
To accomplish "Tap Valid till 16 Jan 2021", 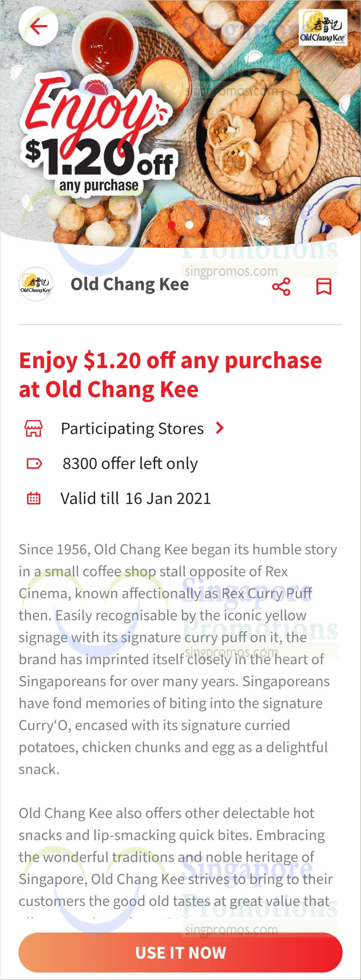I will tap(136, 498).
